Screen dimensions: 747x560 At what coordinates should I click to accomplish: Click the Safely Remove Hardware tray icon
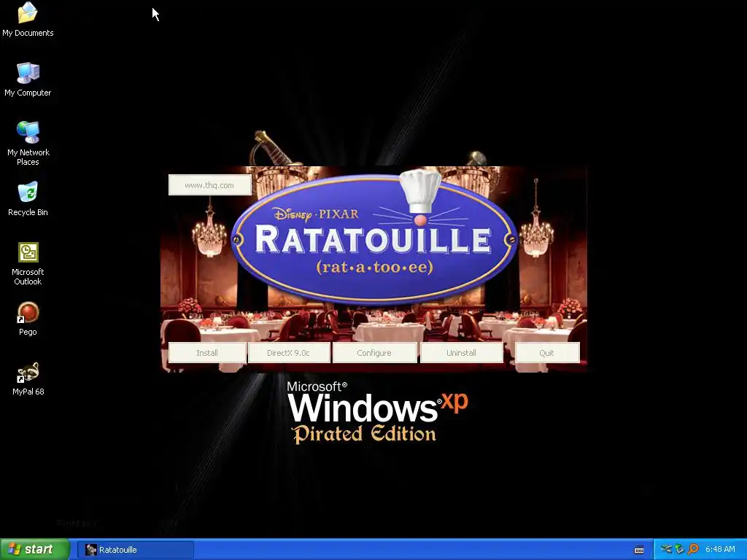679,550
